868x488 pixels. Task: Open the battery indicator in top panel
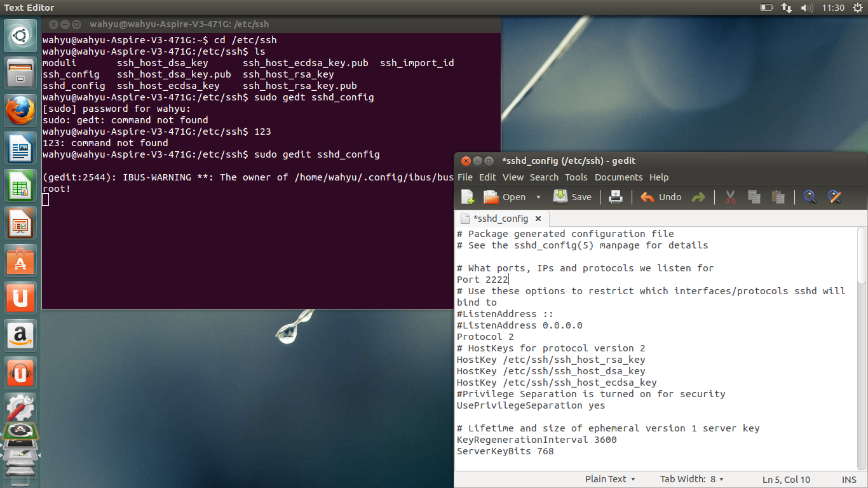[766, 8]
